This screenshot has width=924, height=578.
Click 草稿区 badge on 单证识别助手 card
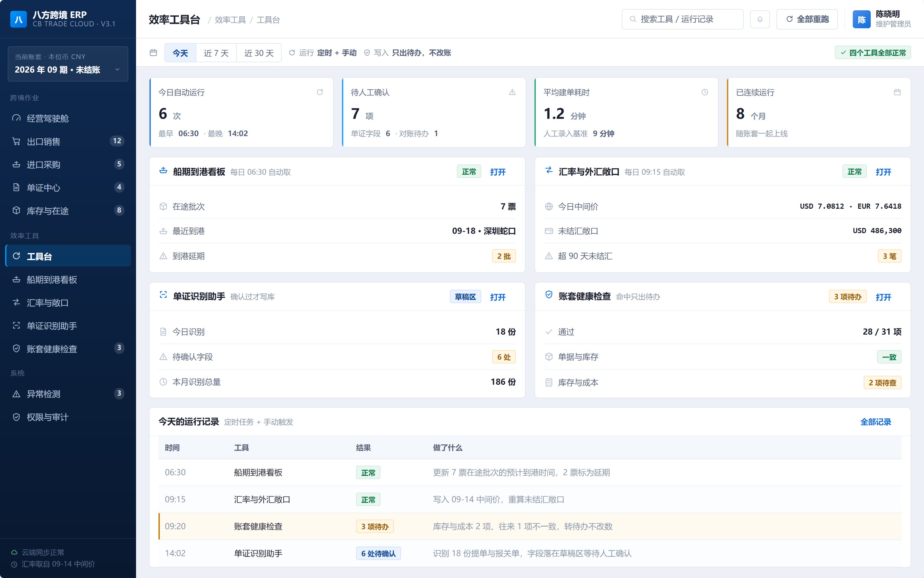(x=465, y=297)
